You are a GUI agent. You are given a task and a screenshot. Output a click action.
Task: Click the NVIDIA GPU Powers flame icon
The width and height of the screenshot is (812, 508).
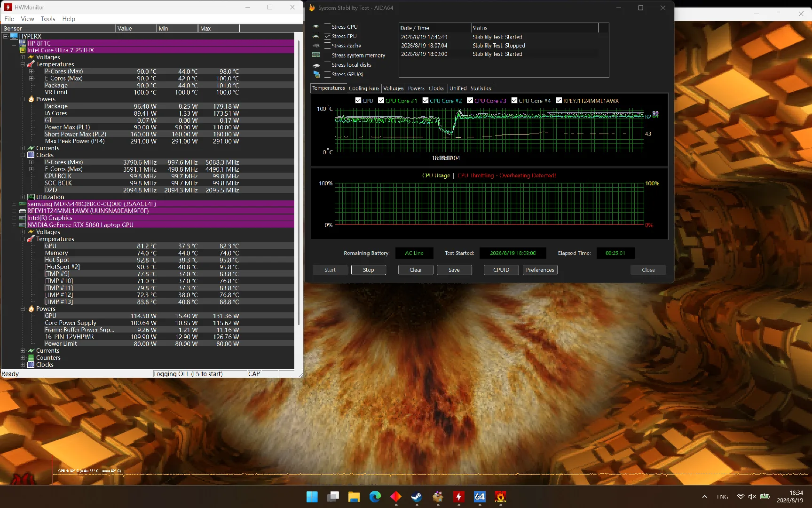(x=31, y=309)
